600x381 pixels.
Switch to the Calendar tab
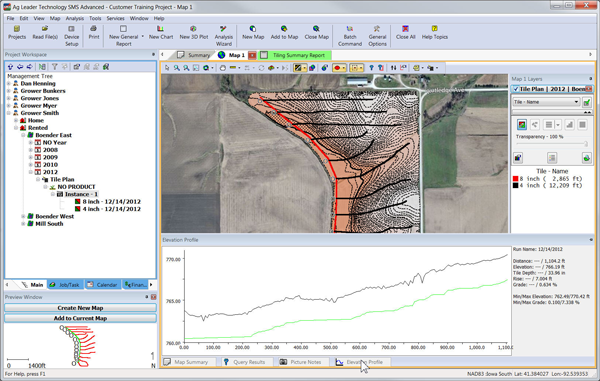[x=102, y=285]
